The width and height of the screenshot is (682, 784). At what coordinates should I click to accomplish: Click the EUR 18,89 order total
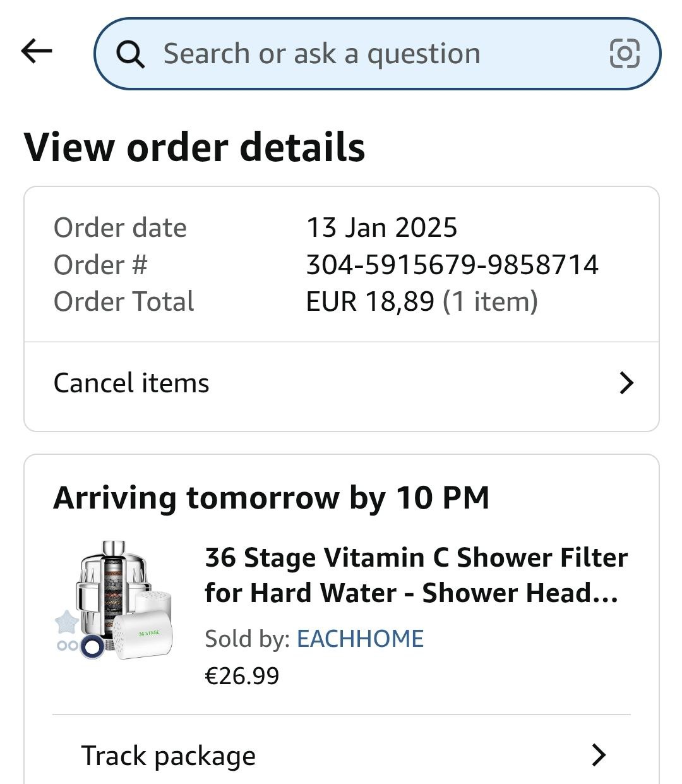370,301
